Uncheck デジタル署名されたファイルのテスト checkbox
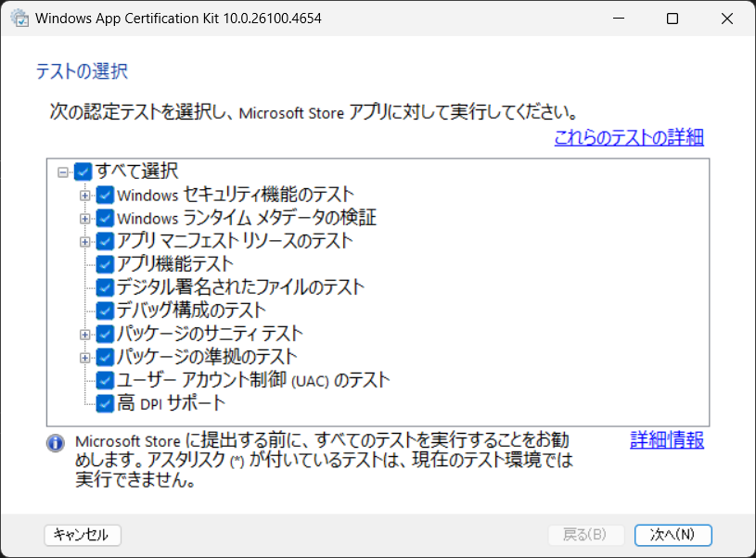Screen dimensions: 756x558 [105, 287]
